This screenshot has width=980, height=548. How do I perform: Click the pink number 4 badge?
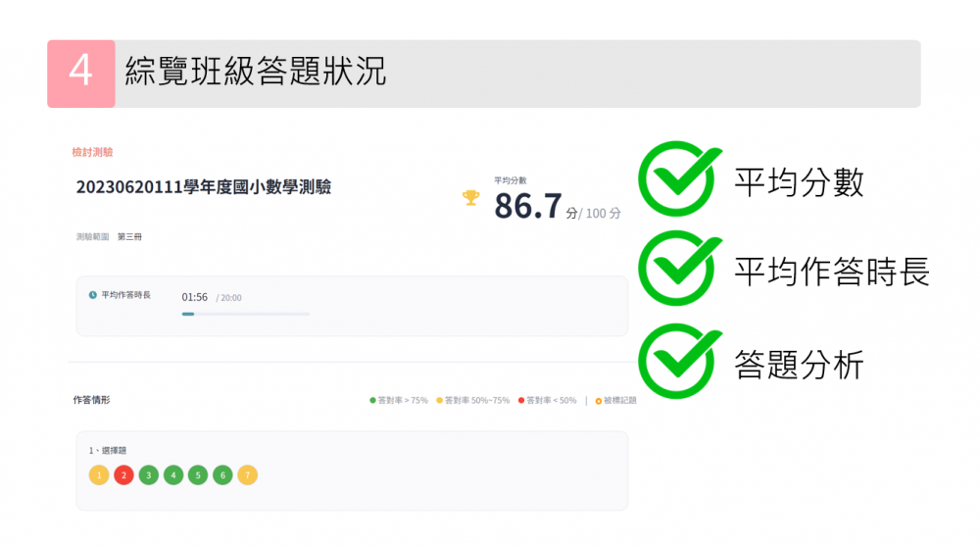point(81,74)
